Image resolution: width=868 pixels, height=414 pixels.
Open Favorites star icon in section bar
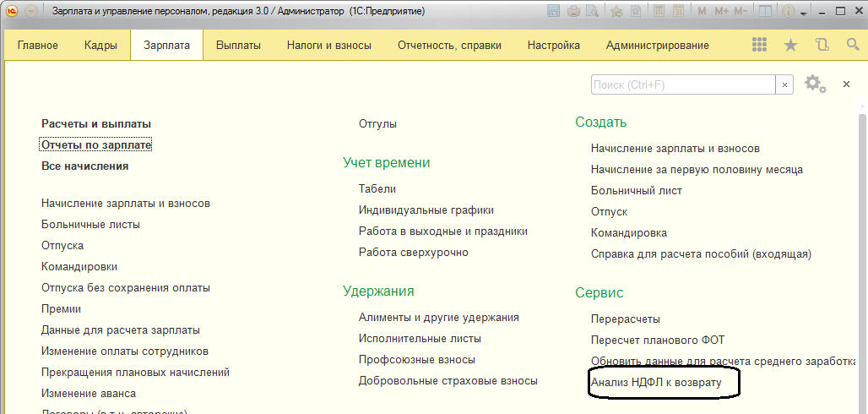[x=790, y=45]
